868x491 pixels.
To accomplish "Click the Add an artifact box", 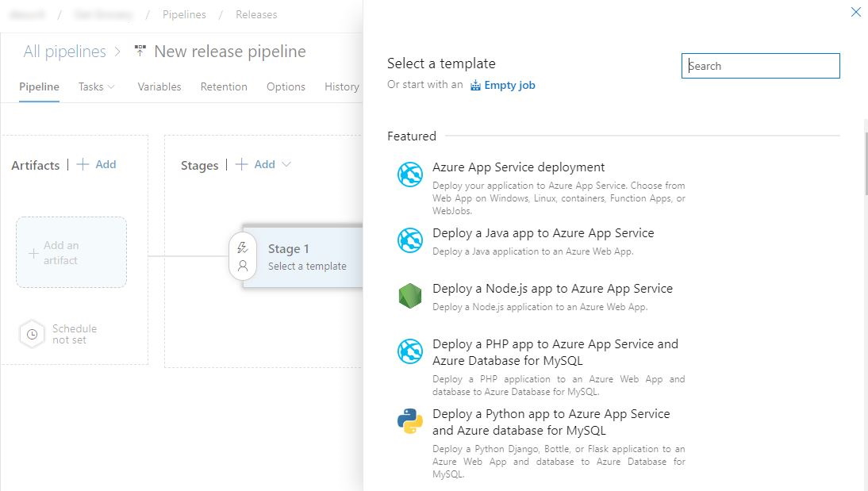I will coord(71,252).
